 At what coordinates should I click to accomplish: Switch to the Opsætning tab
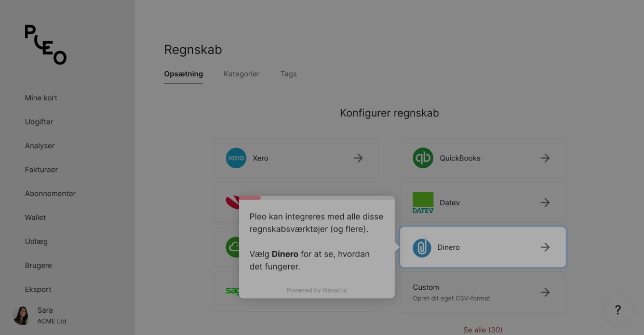(x=183, y=74)
